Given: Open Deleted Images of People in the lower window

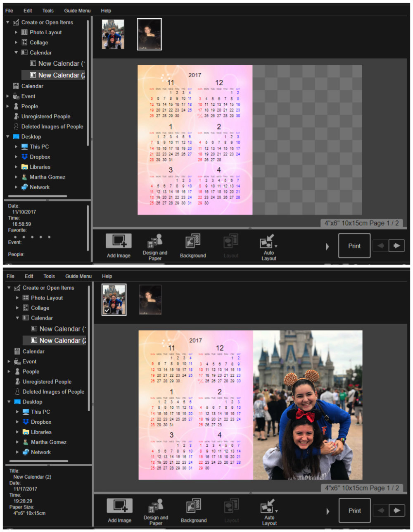Looking at the screenshot, I should coord(53,392).
